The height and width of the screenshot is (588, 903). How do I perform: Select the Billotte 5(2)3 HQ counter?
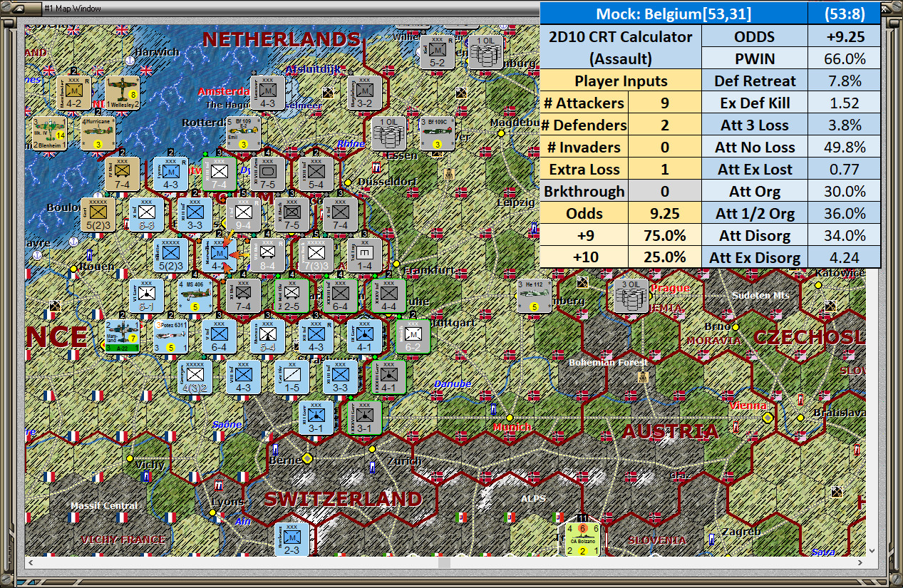click(x=171, y=256)
